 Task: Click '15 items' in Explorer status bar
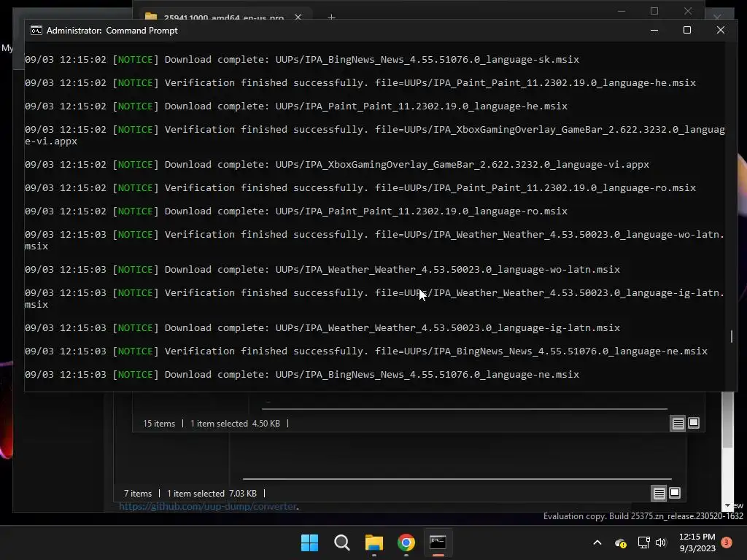click(159, 424)
